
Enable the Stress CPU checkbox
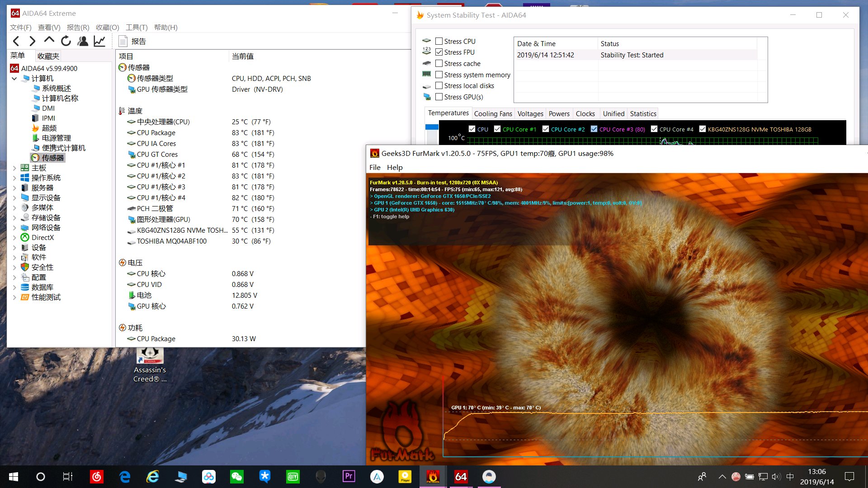[x=439, y=41]
